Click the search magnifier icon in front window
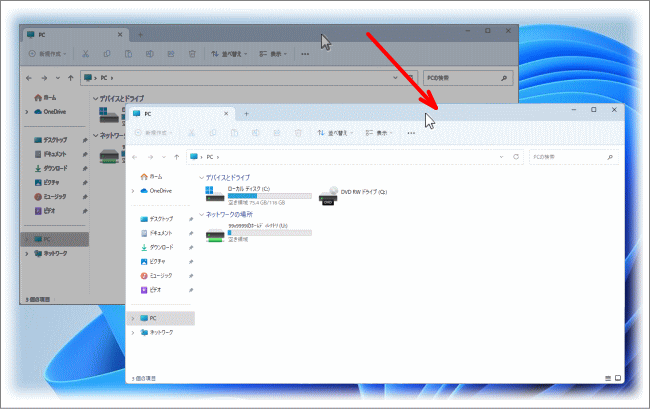Image resolution: width=650 pixels, height=409 pixels. pyautogui.click(x=610, y=157)
